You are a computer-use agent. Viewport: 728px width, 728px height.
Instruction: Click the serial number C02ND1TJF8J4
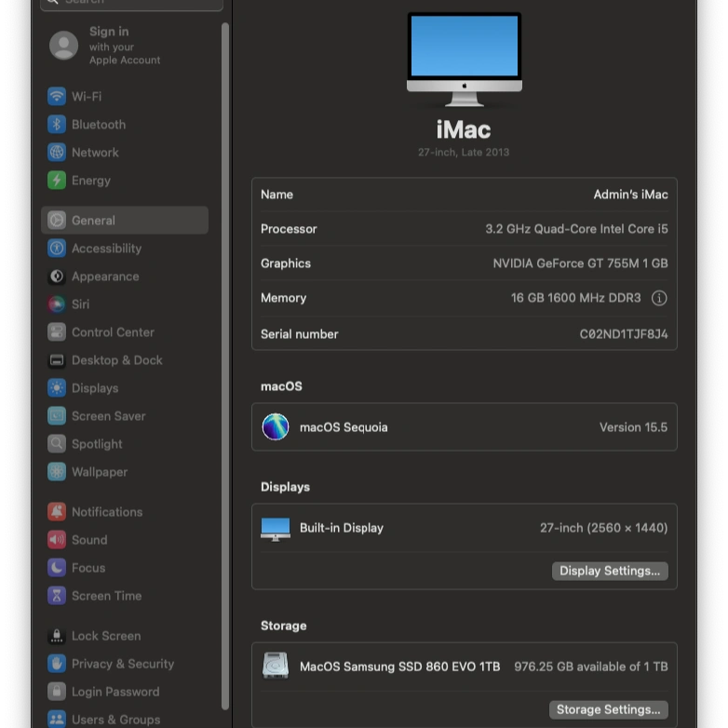click(x=624, y=334)
